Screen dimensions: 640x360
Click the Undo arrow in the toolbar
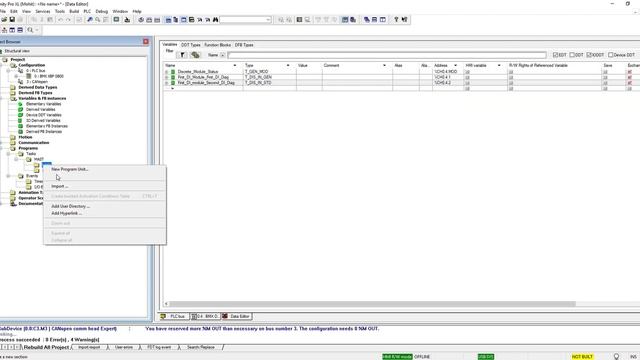60,20
